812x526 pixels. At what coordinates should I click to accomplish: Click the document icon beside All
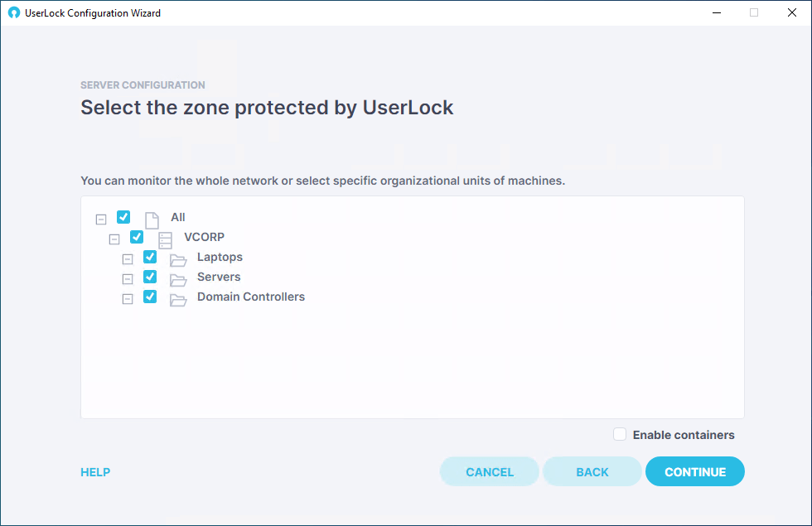point(152,220)
